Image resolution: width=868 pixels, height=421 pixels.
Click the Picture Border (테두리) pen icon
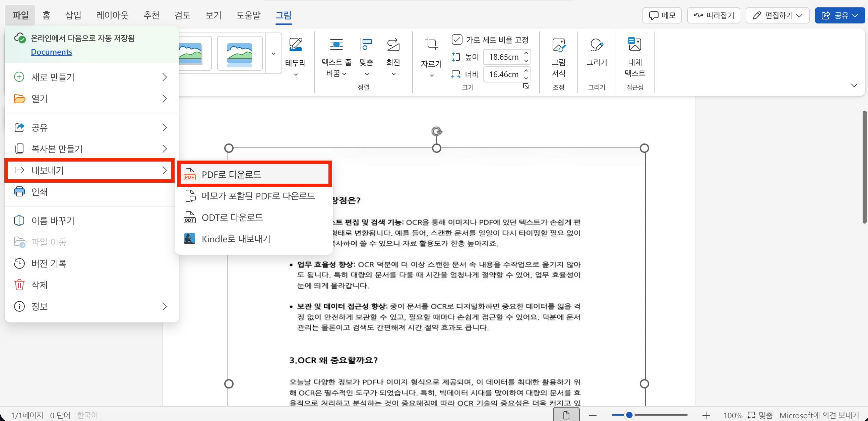pyautogui.click(x=296, y=45)
